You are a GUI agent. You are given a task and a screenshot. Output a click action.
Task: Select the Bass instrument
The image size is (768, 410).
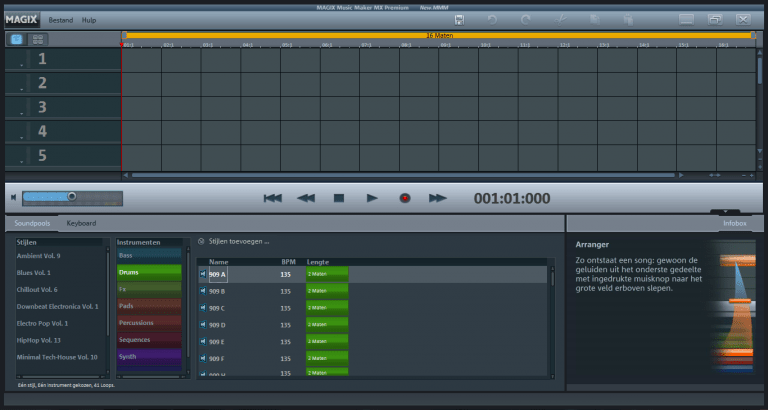pyautogui.click(x=149, y=255)
